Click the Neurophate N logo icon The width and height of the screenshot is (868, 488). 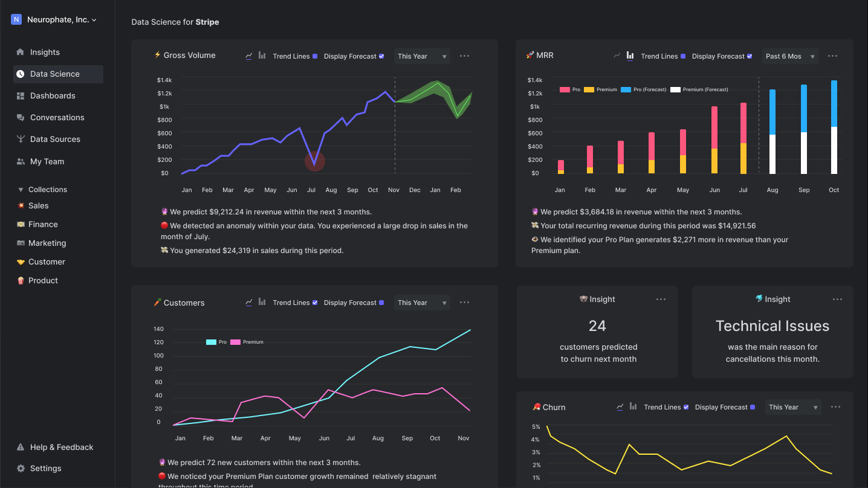(16, 19)
